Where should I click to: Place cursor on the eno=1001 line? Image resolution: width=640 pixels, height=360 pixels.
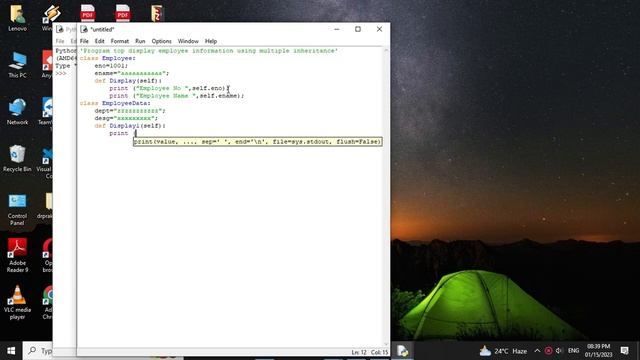(111, 66)
